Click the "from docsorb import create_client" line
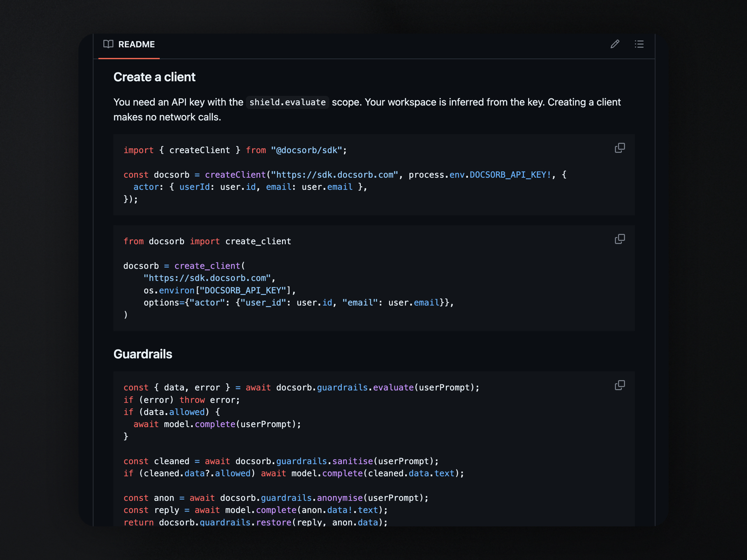Viewport: 747px width, 560px height. click(x=207, y=241)
